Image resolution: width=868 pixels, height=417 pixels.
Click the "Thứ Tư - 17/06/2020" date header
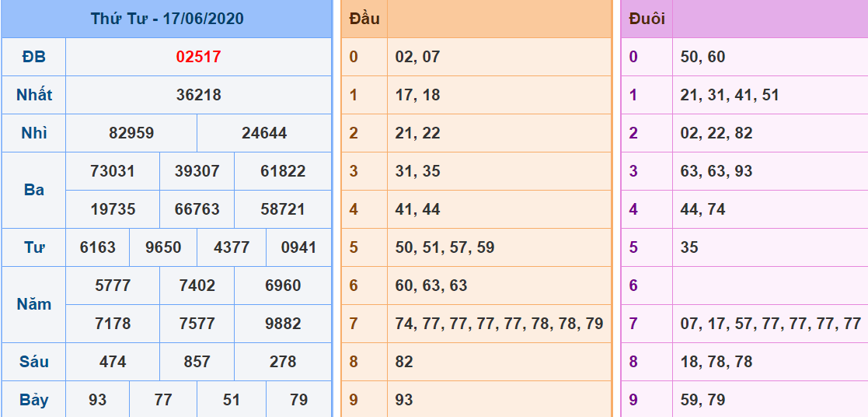[166, 19]
